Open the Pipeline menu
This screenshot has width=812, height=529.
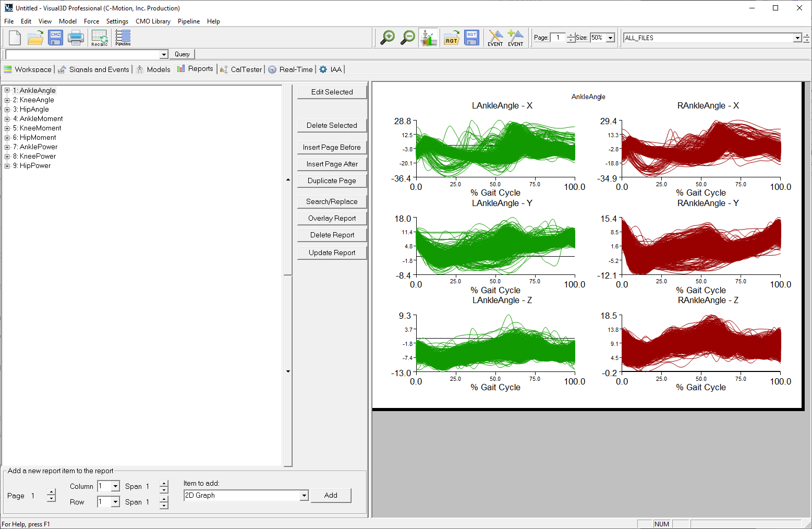(189, 21)
